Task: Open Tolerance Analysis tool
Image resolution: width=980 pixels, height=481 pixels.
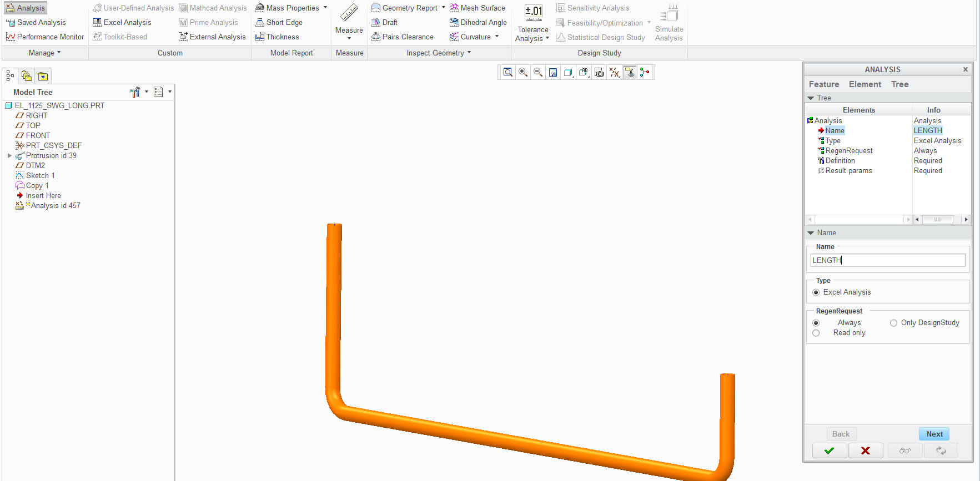Action: (x=533, y=23)
